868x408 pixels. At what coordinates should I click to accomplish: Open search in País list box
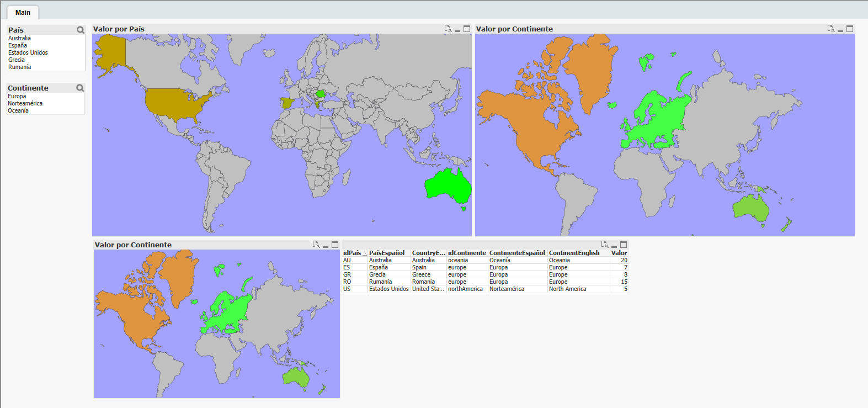click(x=81, y=30)
